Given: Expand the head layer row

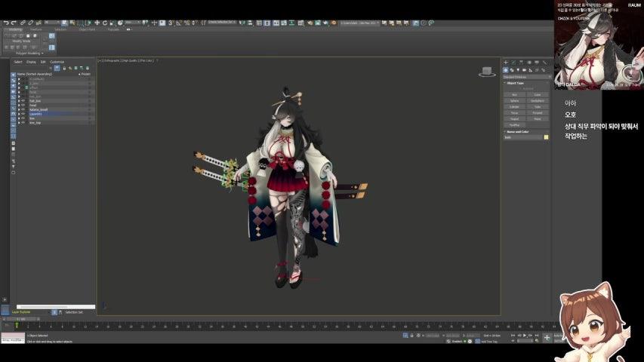Looking at the screenshot, I should pyautogui.click(x=19, y=106).
